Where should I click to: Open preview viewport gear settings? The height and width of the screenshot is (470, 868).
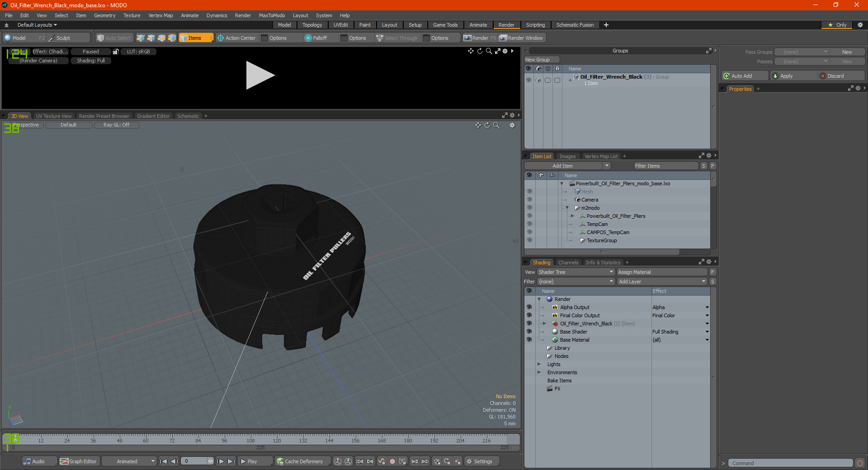tap(505, 51)
